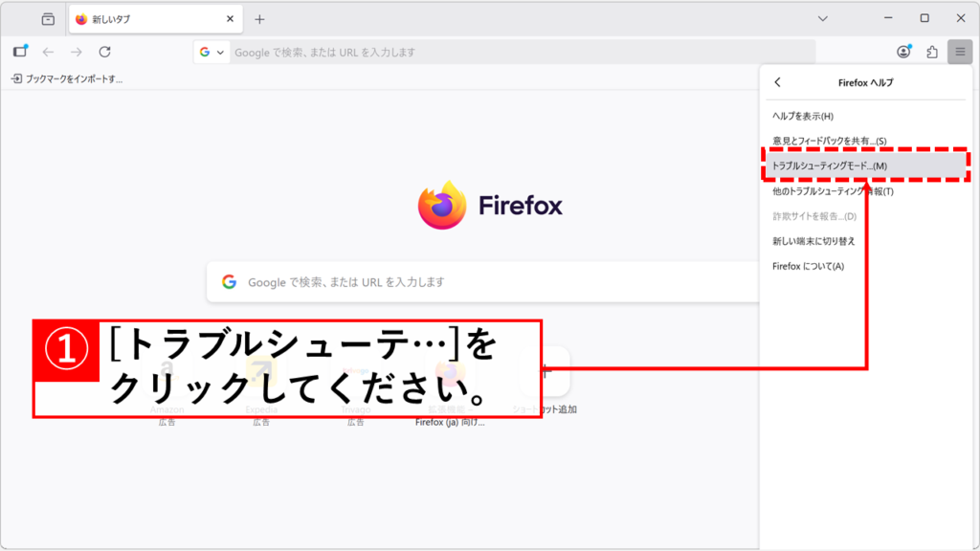
Task: Click the page center Google search box
Action: 482,282
